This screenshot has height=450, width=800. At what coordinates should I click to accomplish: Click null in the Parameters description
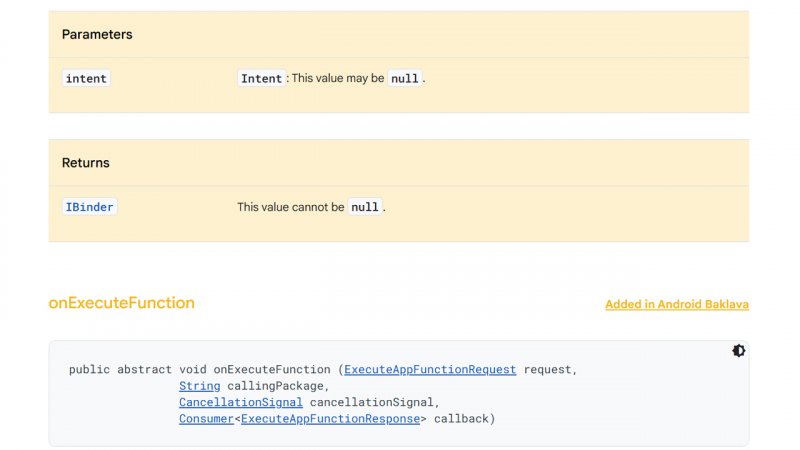coord(404,78)
